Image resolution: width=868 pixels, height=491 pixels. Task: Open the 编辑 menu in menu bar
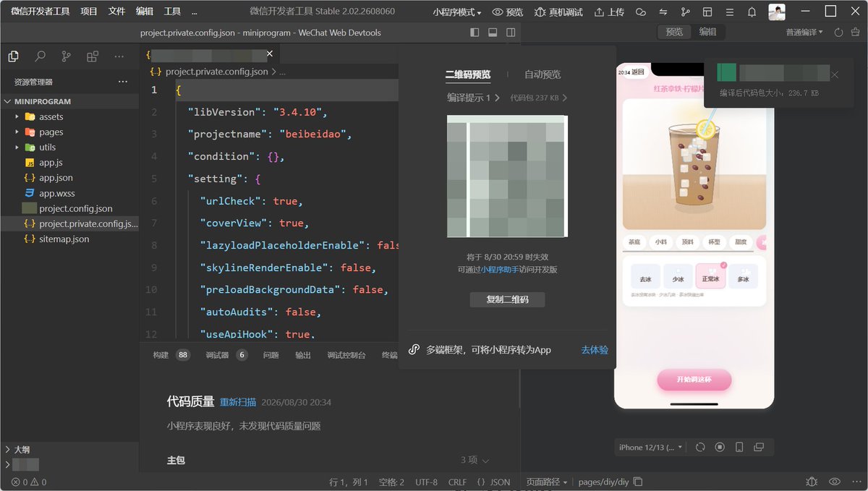click(145, 12)
